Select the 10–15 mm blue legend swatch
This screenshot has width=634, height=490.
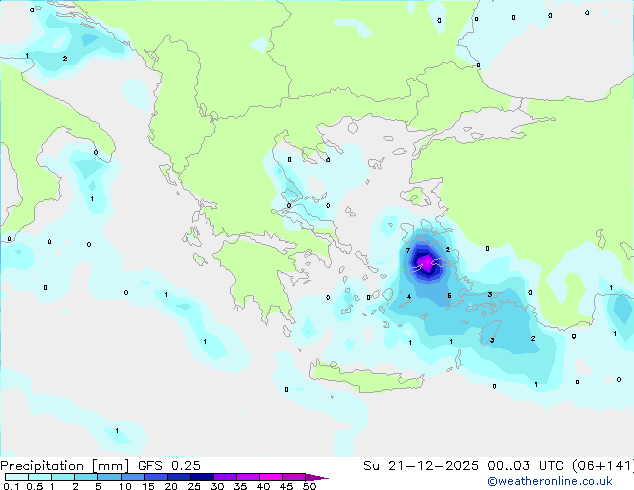point(132,477)
